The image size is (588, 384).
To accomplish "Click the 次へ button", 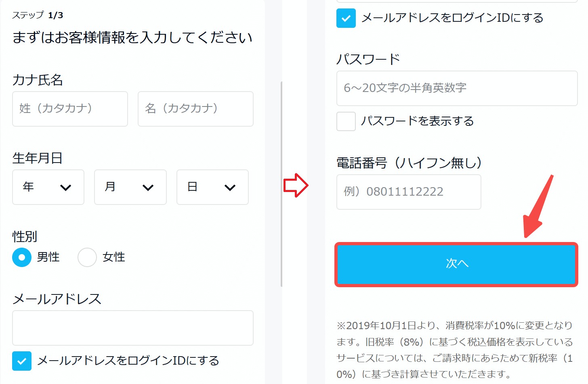I will (x=456, y=265).
